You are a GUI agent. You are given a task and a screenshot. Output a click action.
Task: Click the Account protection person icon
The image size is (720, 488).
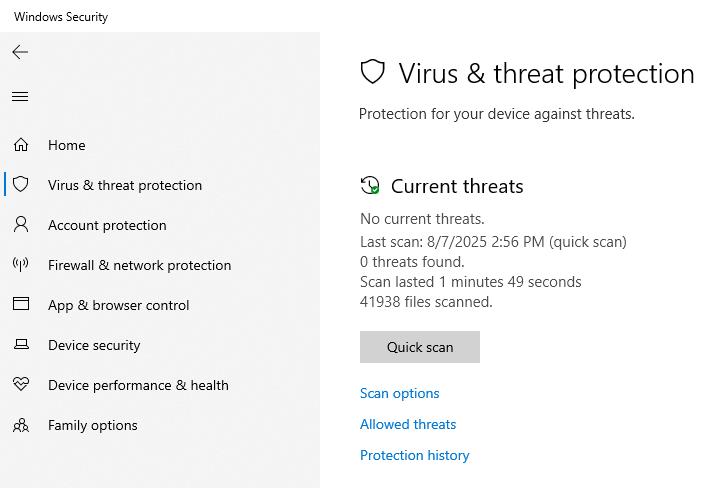click(21, 225)
